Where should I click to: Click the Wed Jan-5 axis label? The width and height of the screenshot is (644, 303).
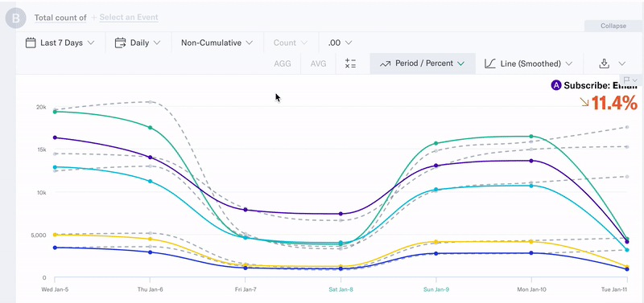55,289
